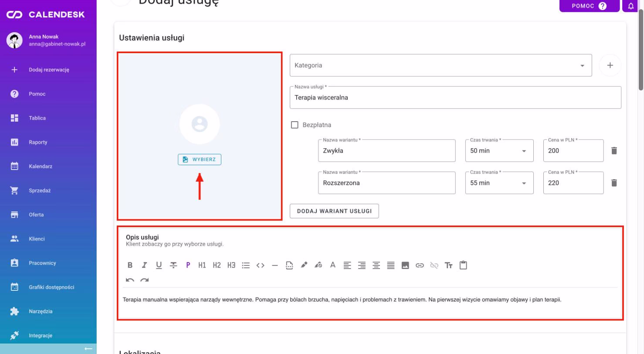This screenshot has height=354, width=644.
Task: Click DODAJ WARIANT USŁUGI button
Action: tap(334, 211)
